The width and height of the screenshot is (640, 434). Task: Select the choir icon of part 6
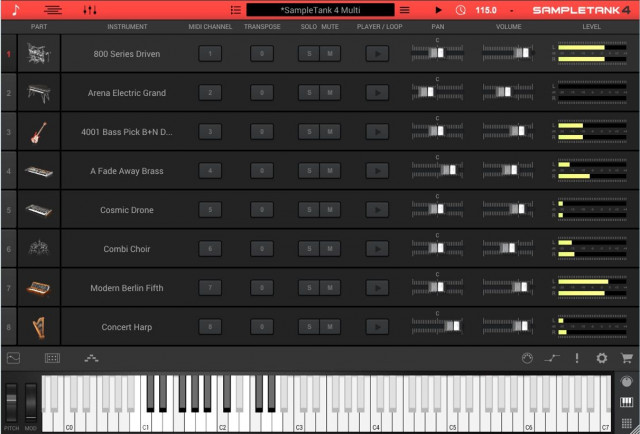click(39, 248)
